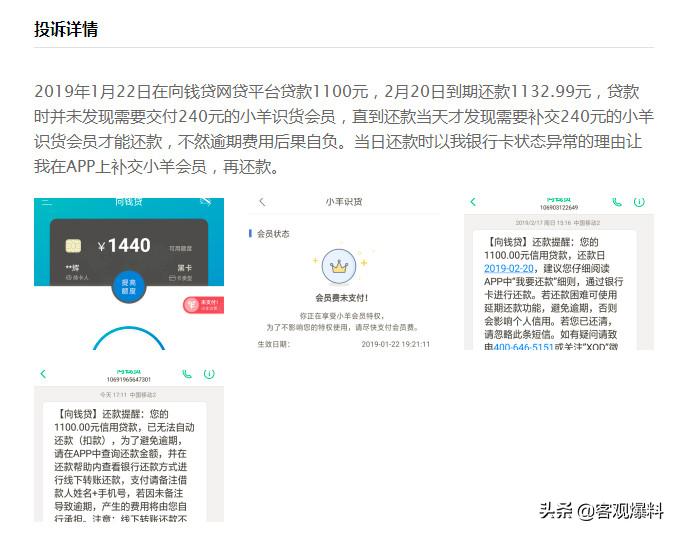Click the message icon at top right of 向钱贷 app
The width and height of the screenshot is (679, 535).
[206, 202]
